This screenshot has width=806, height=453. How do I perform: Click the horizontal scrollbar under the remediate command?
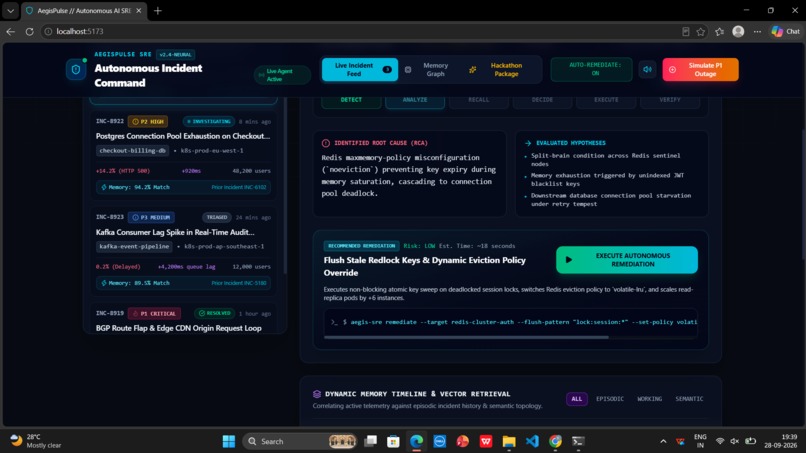pos(466,337)
